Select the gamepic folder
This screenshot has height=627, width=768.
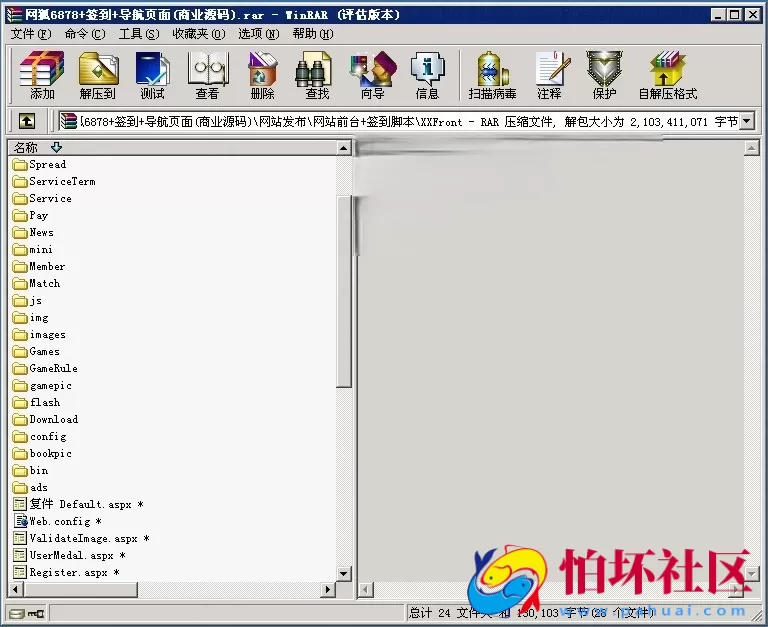[42, 386]
